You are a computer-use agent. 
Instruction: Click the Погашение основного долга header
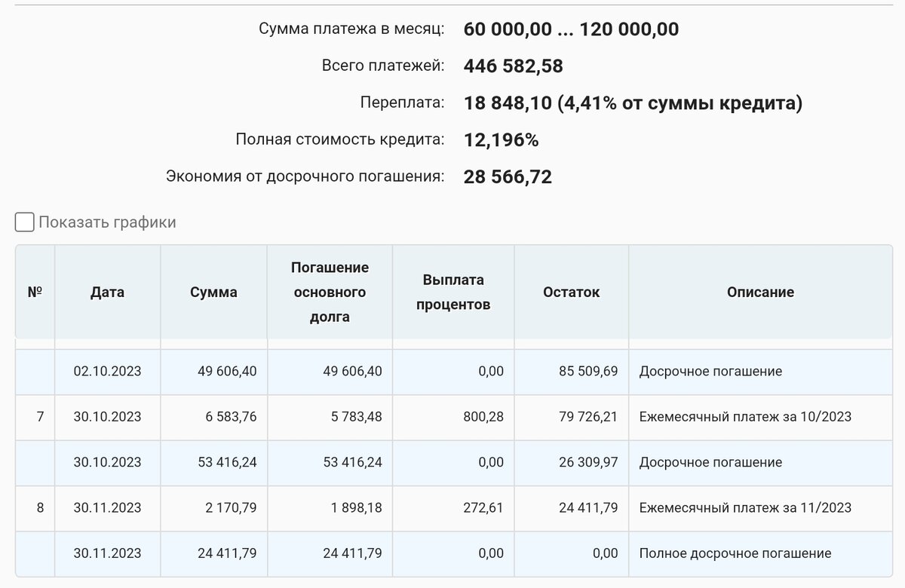pyautogui.click(x=330, y=292)
